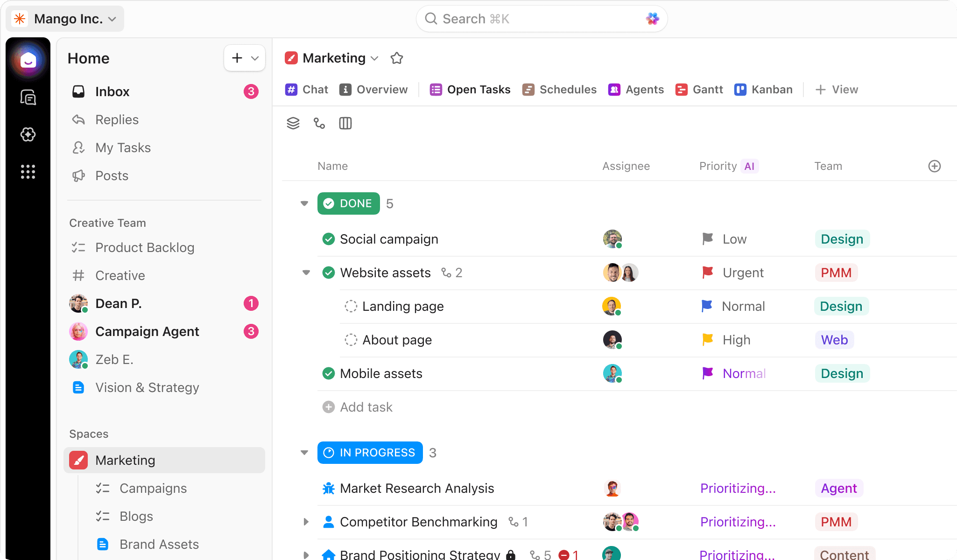Expand the Competitor Benchmarking subtasks
This screenshot has height=560, width=957.
click(x=306, y=522)
